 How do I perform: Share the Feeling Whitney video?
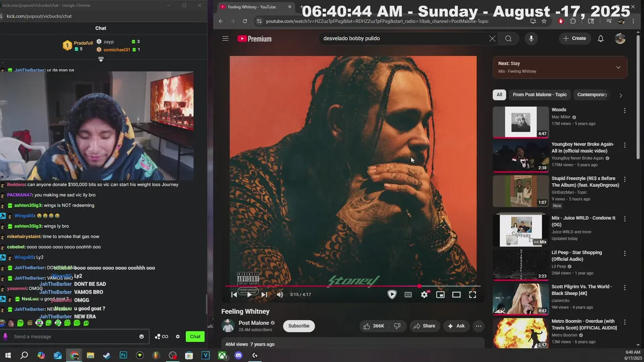pyautogui.click(x=424, y=326)
